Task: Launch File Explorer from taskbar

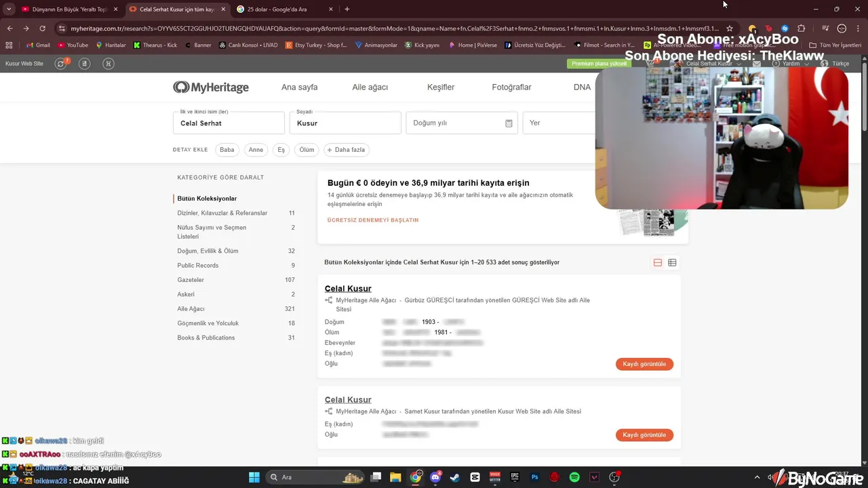Action: pos(396,477)
